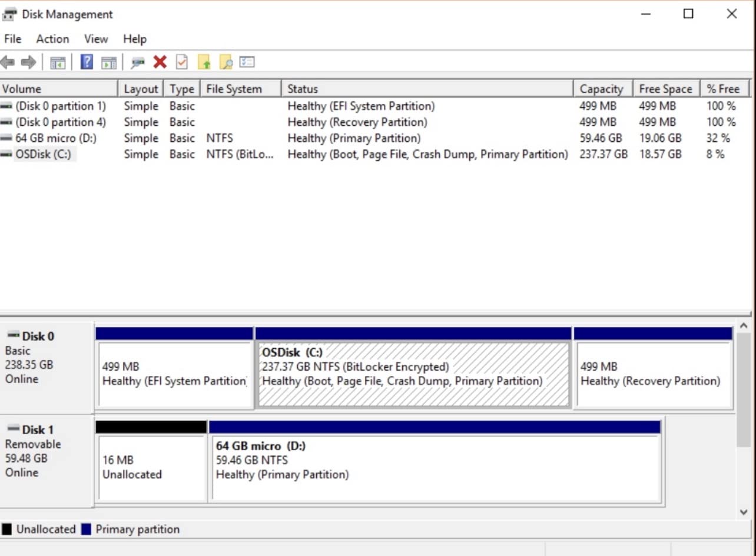This screenshot has width=756, height=556.
Task: Click the red X Delete toolbar icon
Action: click(x=160, y=62)
